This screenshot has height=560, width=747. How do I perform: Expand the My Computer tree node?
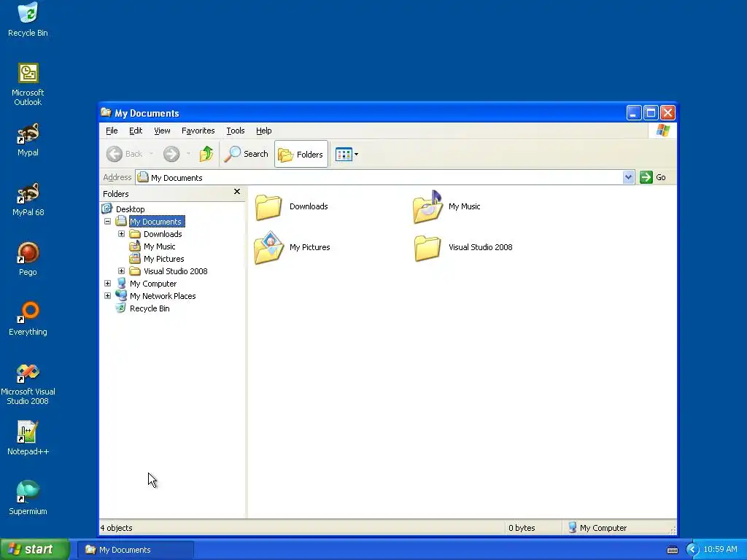(108, 284)
